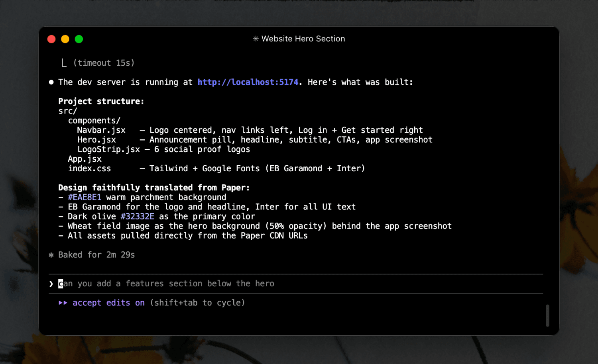Click the 'LogoStrip.jsx' file name

pos(108,149)
